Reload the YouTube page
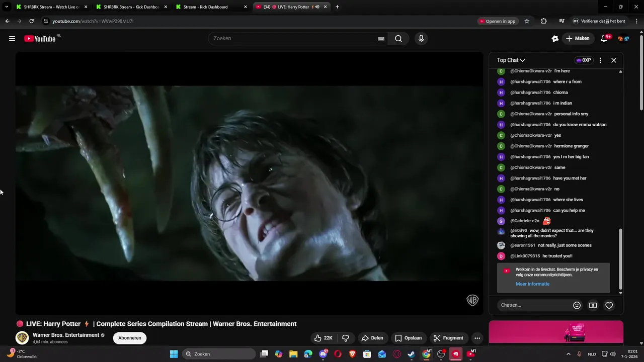 click(31, 21)
